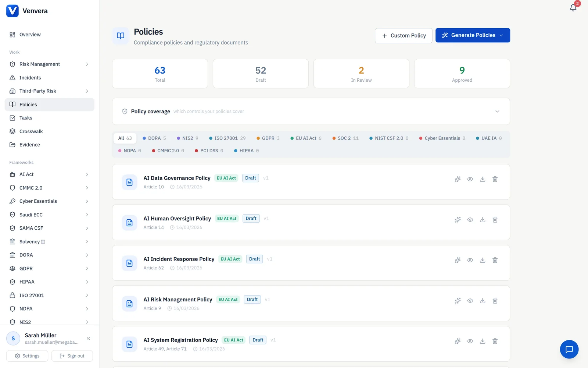Run AI enhance on AI Risk Management Policy
This screenshot has width=588, height=368.
(458, 301)
